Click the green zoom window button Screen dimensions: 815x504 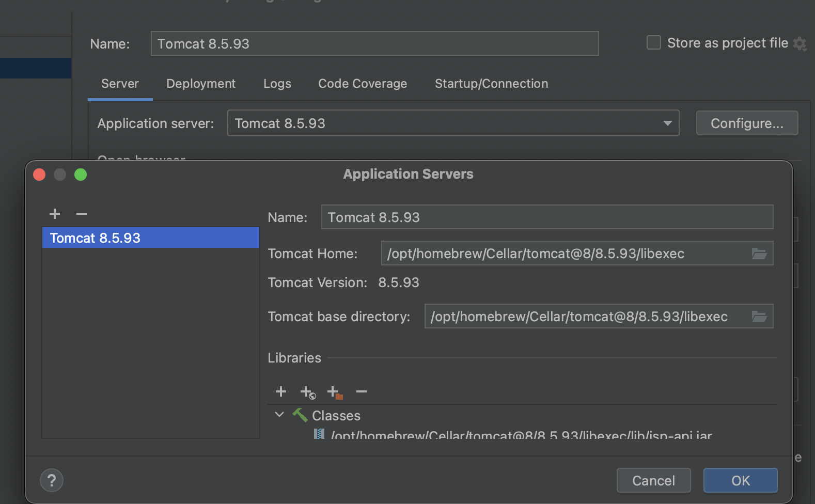(81, 175)
